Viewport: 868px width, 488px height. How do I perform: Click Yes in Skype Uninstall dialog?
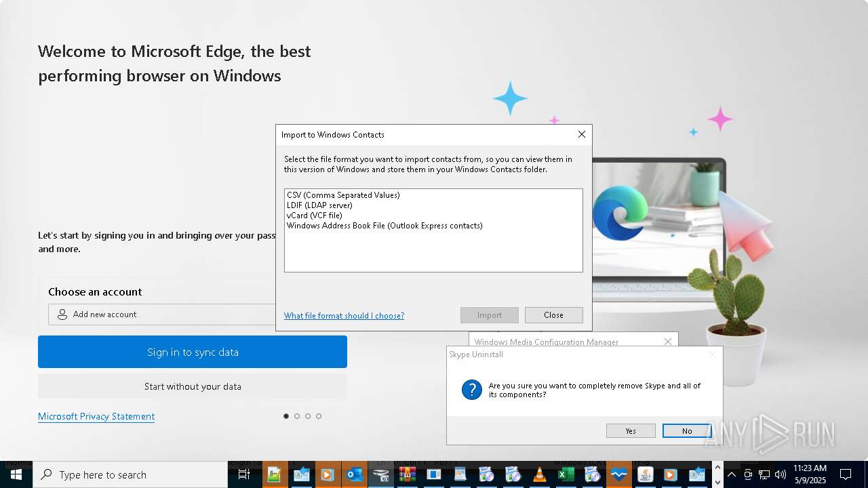[x=631, y=431]
